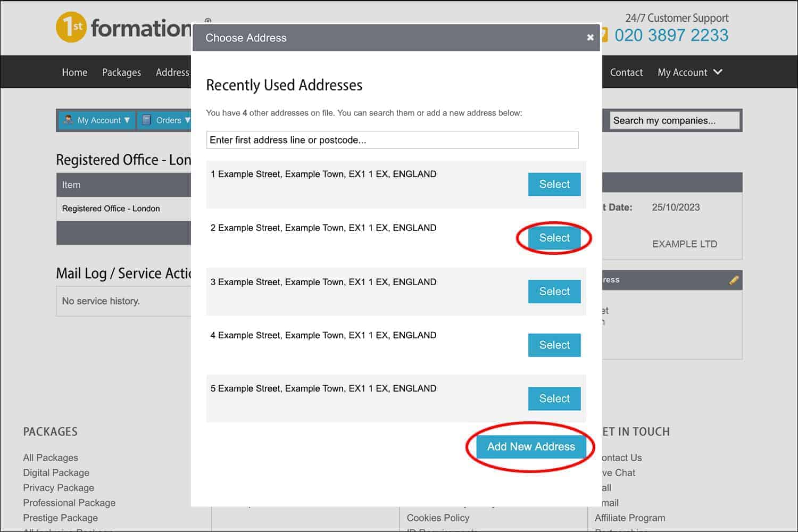Click the user icon beside My Account
This screenshot has width=798, height=532.
69,120
